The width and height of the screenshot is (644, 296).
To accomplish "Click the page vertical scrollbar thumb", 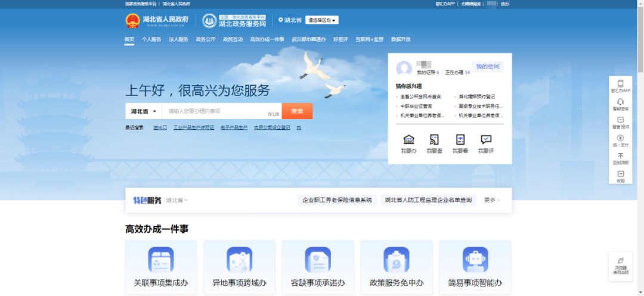I will (640, 41).
